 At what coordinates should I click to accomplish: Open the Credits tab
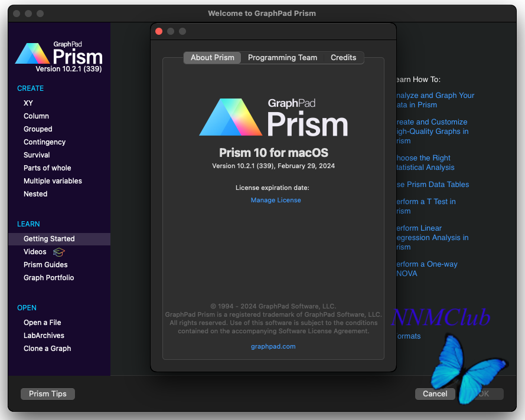pos(344,58)
